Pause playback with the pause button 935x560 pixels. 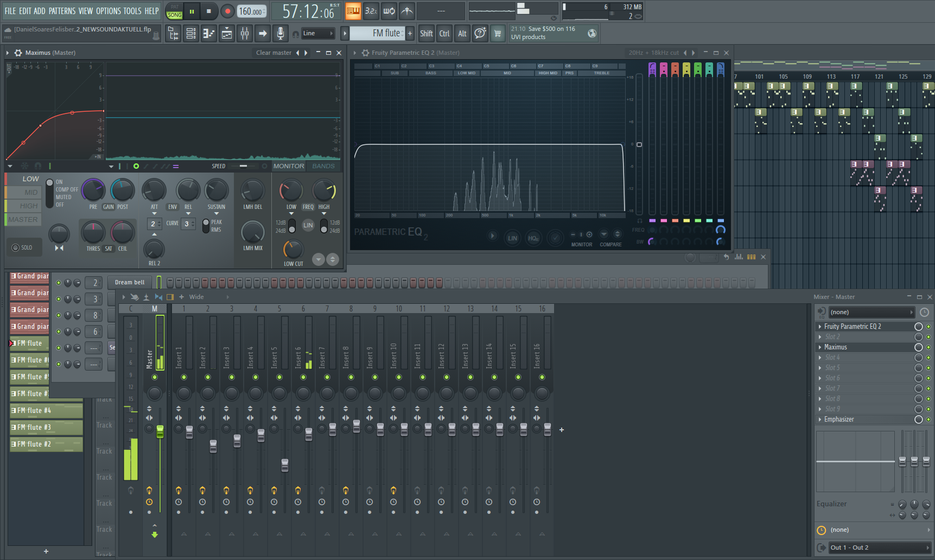(192, 11)
